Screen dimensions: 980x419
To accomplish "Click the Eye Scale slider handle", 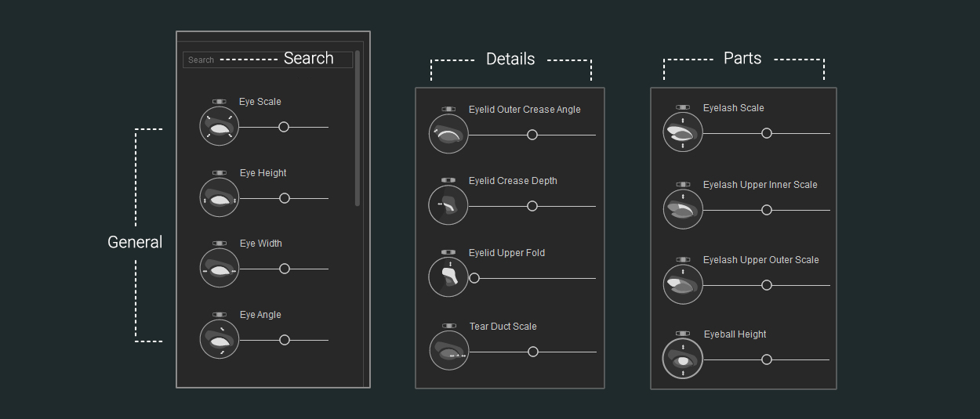I will pos(284,127).
